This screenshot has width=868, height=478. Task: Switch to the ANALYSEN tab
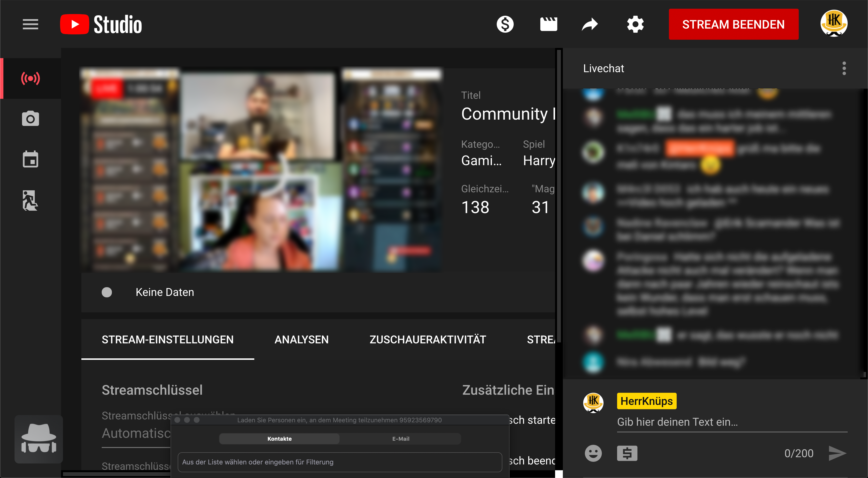(301, 339)
